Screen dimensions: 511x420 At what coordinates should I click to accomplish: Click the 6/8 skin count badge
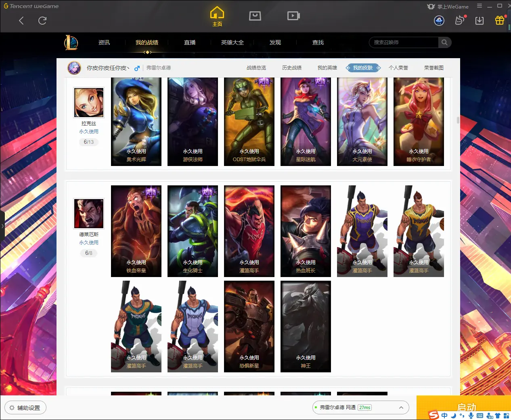tap(89, 253)
